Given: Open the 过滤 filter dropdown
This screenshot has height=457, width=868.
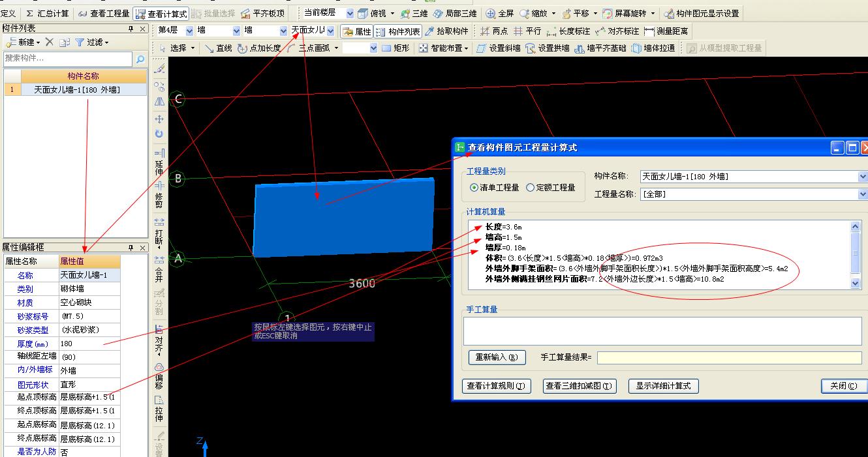Looking at the screenshot, I should coord(92,42).
